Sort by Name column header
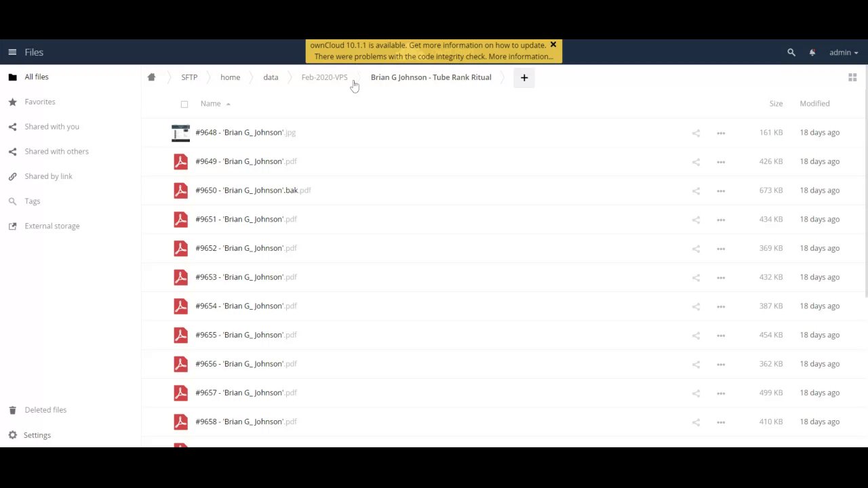 210,104
